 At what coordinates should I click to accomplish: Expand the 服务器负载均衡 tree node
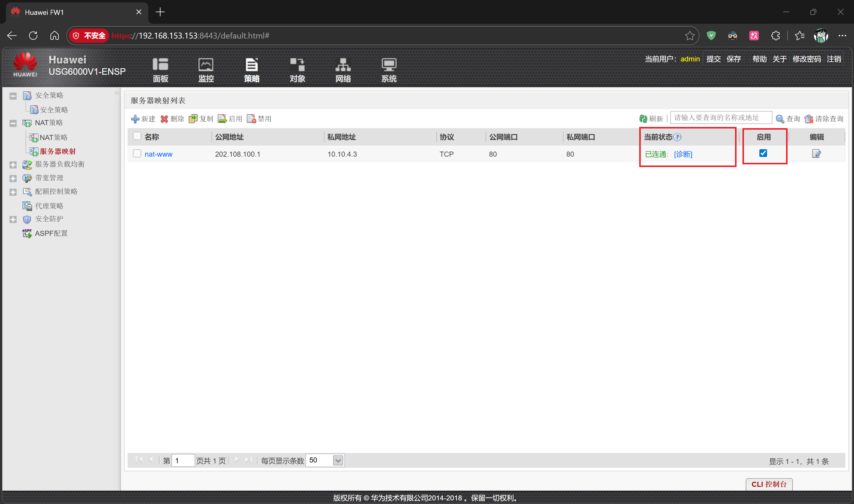(13, 165)
